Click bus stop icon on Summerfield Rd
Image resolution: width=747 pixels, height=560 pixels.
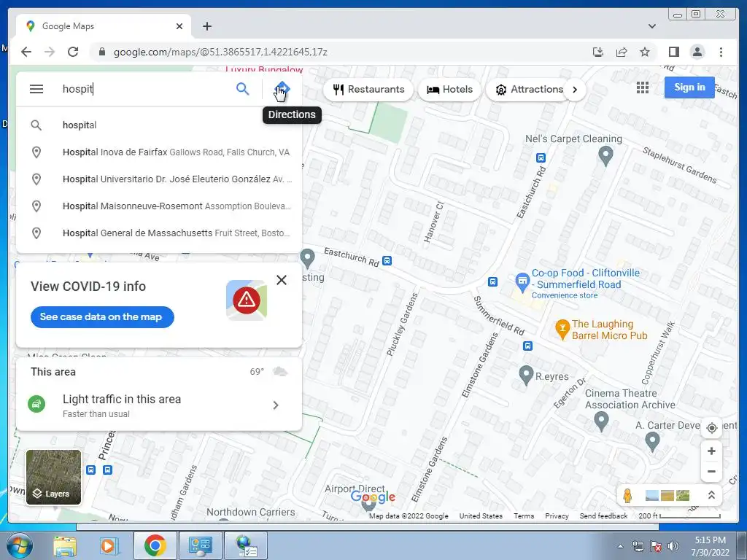click(527, 346)
